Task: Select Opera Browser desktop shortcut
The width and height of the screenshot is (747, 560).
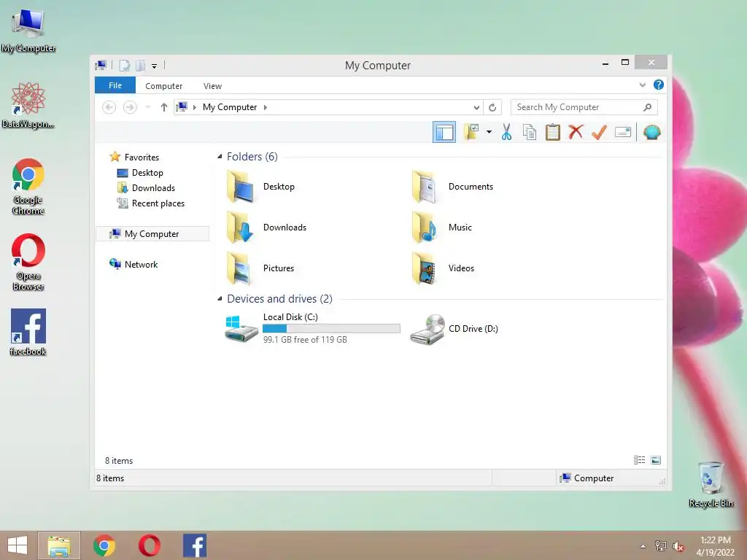Action: coord(28,262)
